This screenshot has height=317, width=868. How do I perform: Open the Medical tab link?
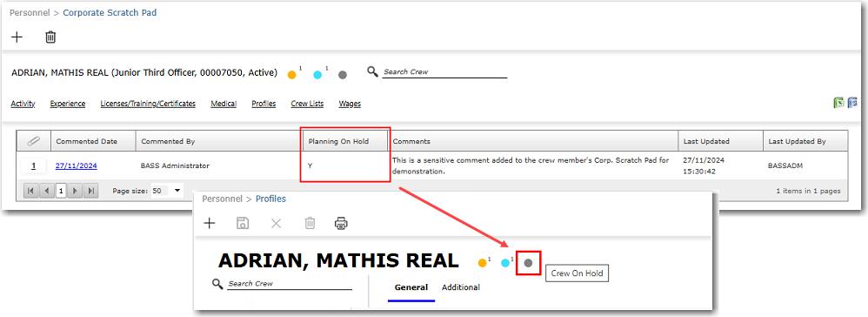[224, 104]
